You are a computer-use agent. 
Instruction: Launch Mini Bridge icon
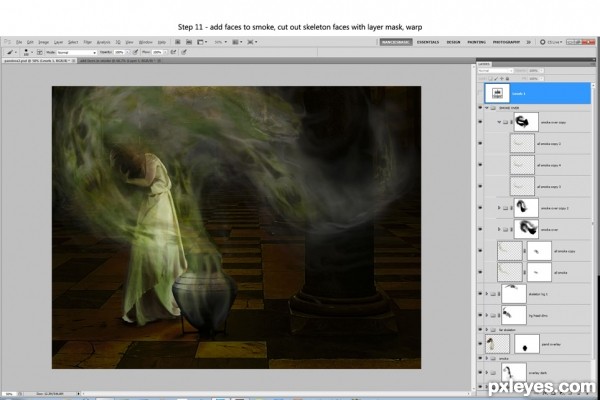tap(189, 42)
